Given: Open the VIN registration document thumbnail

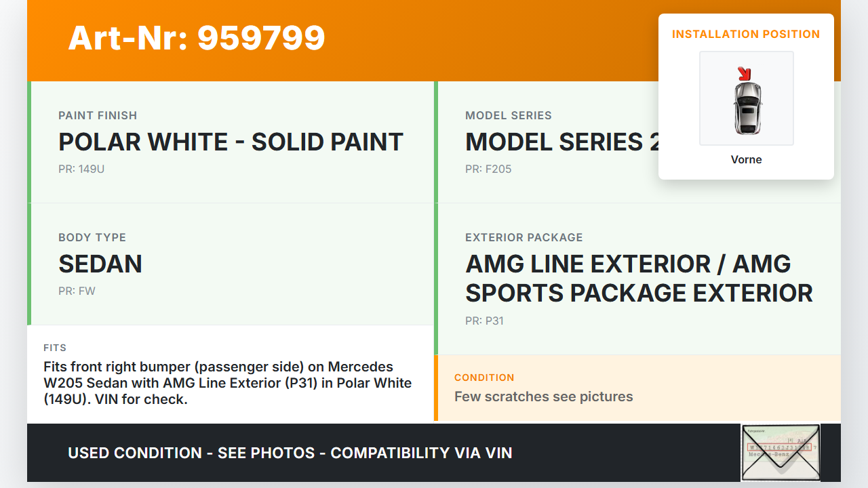Looking at the screenshot, I should (781, 452).
